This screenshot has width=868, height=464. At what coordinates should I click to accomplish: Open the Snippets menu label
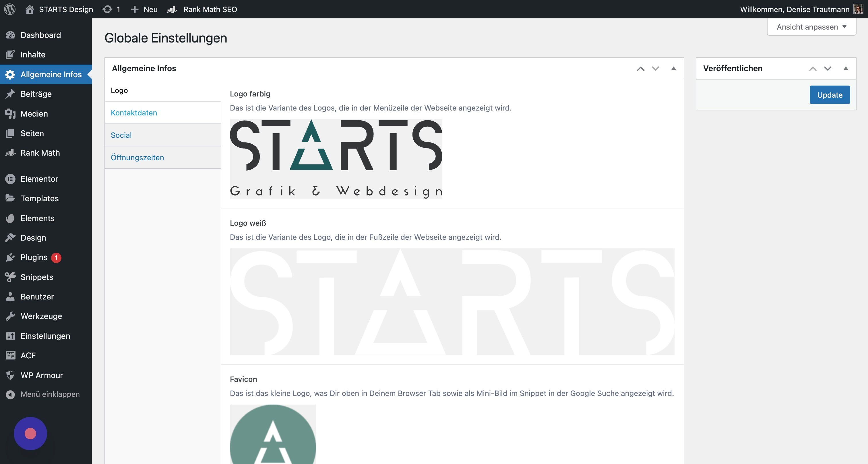tap(37, 277)
